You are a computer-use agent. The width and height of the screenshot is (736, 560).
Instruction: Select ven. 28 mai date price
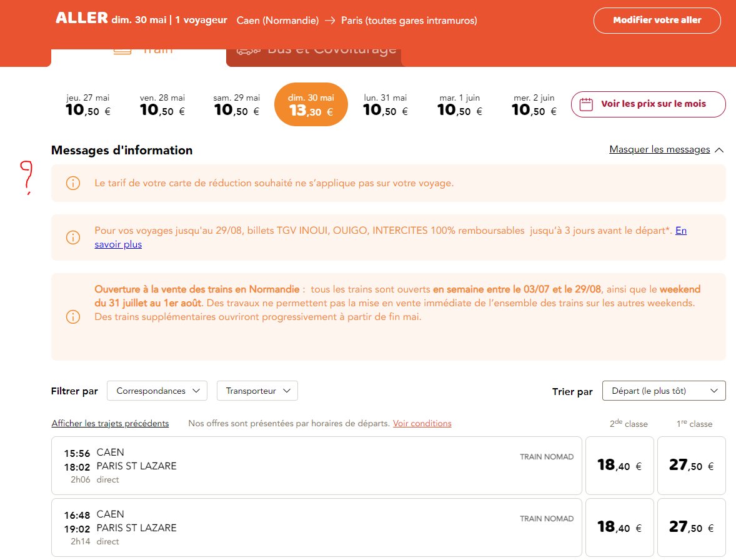[x=162, y=104]
